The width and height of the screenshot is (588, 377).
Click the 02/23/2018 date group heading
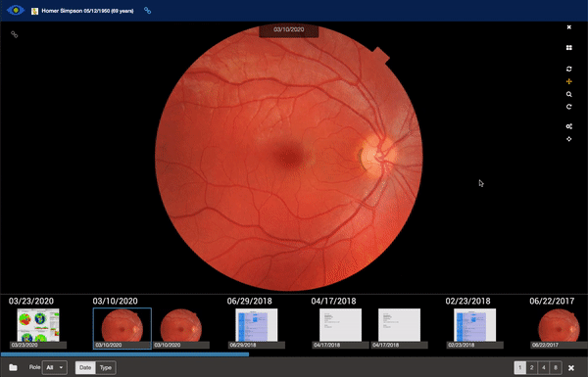click(x=467, y=301)
